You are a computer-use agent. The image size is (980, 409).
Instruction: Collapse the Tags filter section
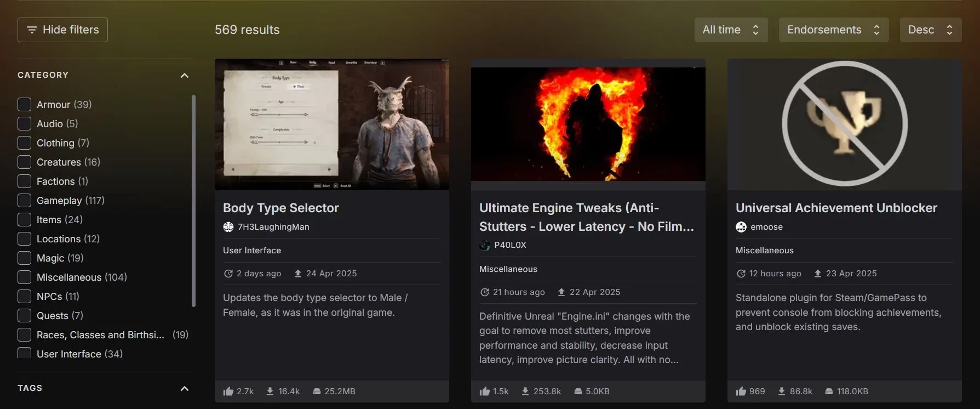[x=185, y=389]
